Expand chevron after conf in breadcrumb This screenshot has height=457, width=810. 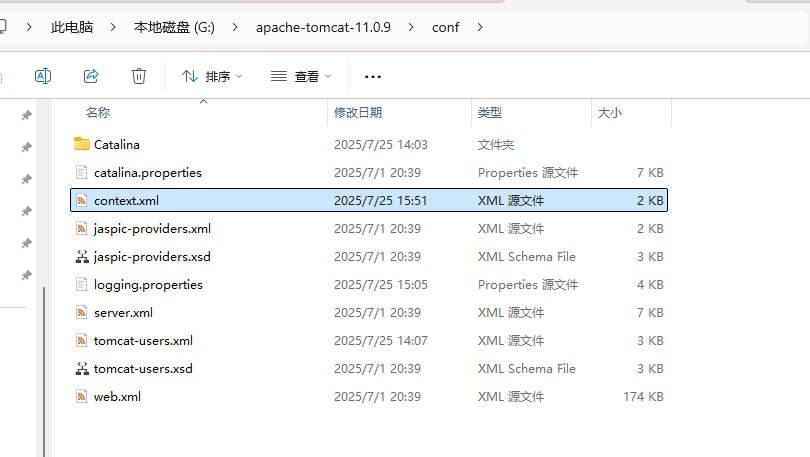tap(480, 27)
